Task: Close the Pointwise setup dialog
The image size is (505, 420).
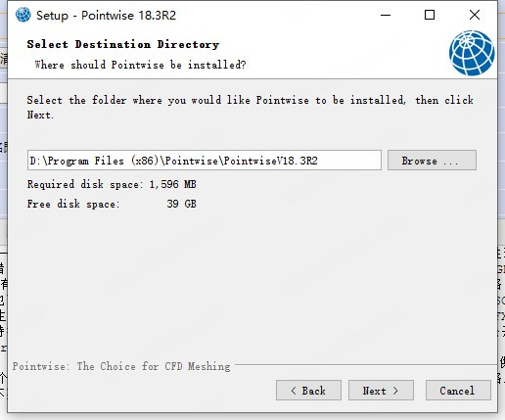Action: [x=475, y=15]
